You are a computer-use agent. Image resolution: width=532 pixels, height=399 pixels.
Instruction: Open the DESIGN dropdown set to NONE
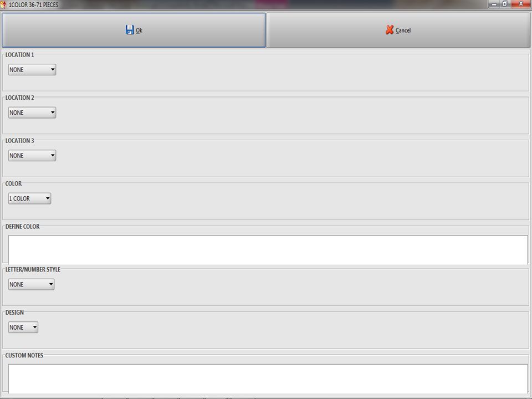[x=23, y=328]
